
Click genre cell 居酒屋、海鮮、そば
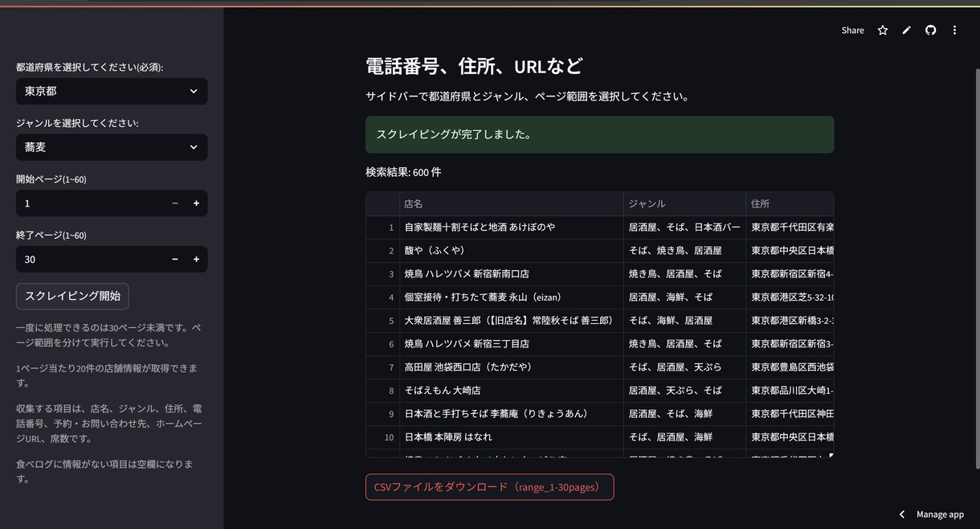click(x=684, y=297)
